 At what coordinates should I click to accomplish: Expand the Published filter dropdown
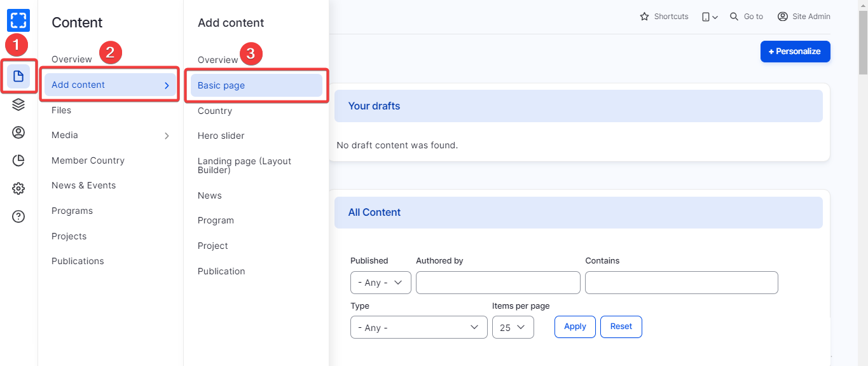(380, 283)
